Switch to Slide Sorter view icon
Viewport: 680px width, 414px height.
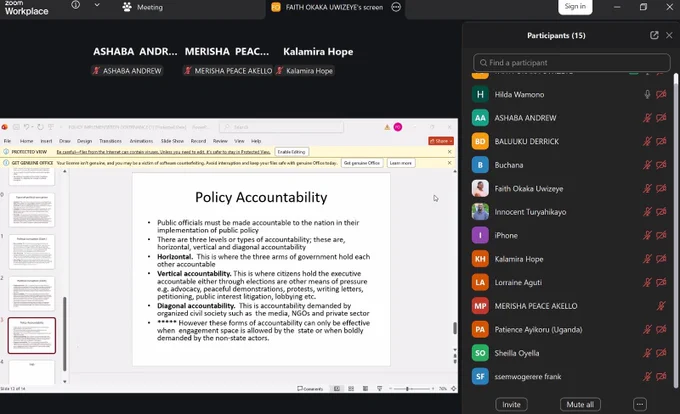pyautogui.click(x=351, y=388)
